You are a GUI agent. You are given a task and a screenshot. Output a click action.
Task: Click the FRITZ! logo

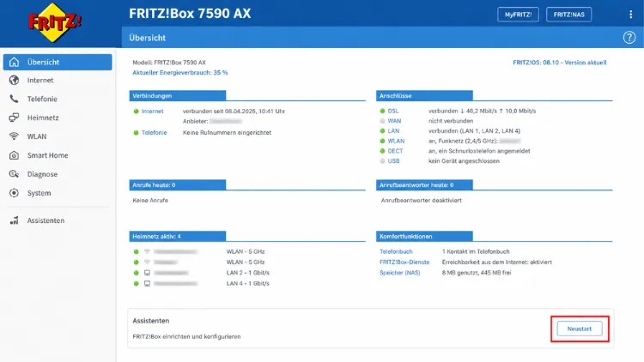coord(55,22)
